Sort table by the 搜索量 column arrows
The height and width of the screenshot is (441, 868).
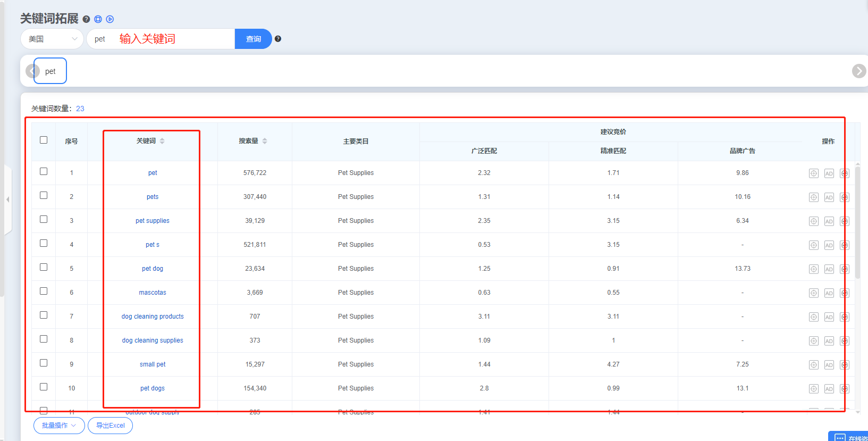265,141
